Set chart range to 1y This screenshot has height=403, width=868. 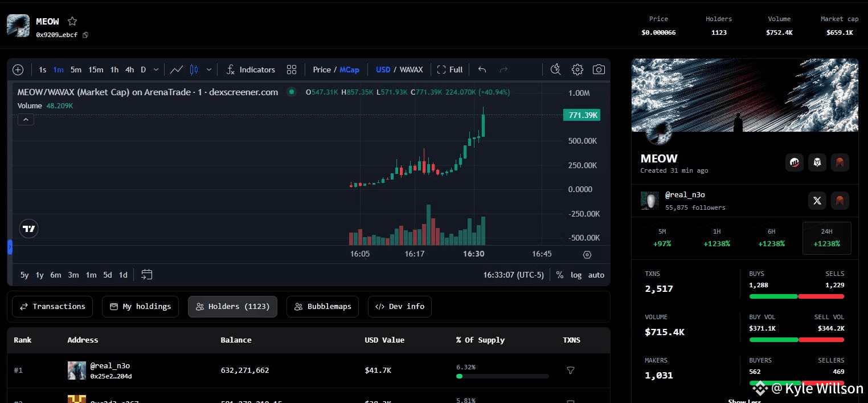tap(40, 275)
